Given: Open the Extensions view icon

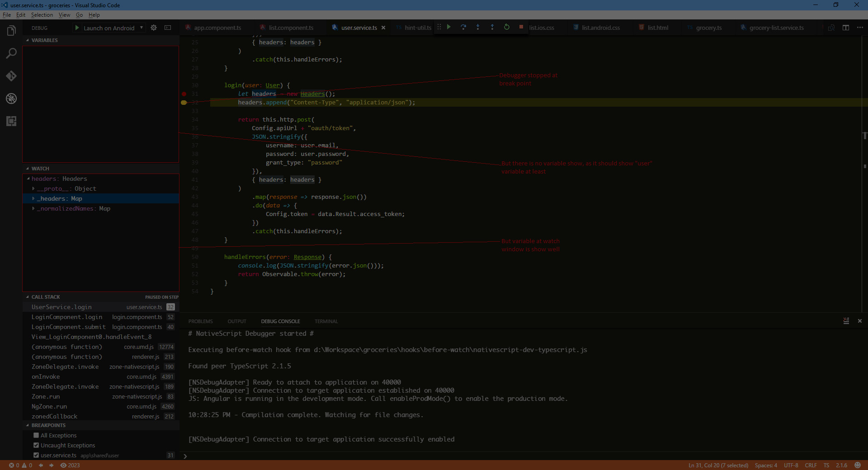Looking at the screenshot, I should click(11, 121).
